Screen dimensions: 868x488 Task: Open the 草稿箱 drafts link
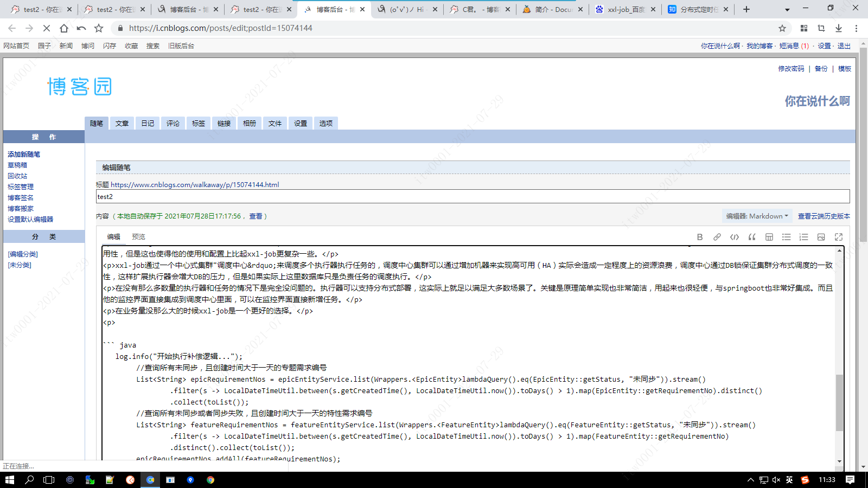(17, 165)
